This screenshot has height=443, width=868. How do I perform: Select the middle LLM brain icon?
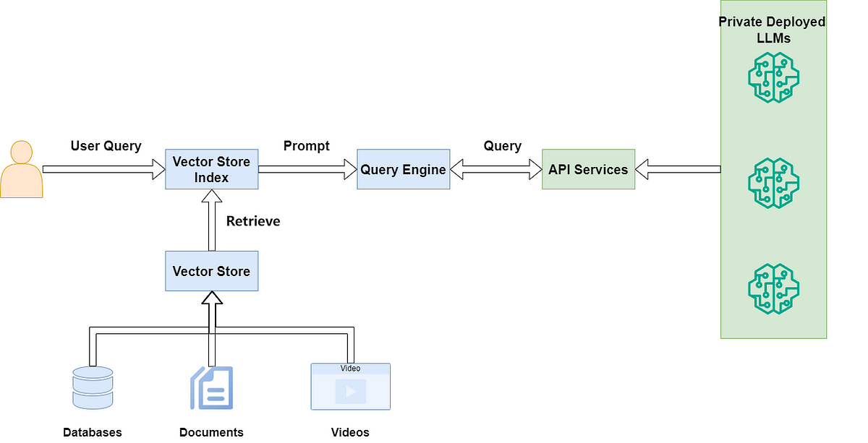point(773,183)
